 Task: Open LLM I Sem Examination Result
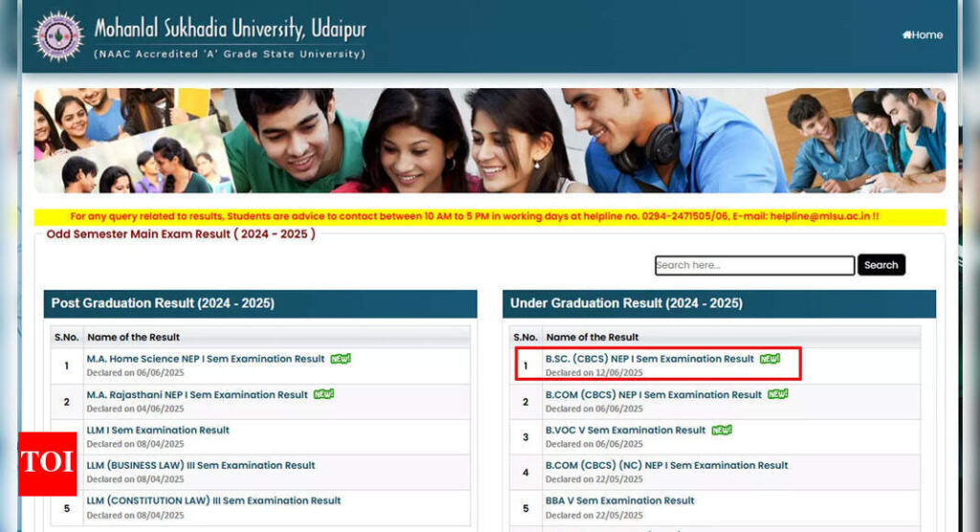tap(158, 431)
